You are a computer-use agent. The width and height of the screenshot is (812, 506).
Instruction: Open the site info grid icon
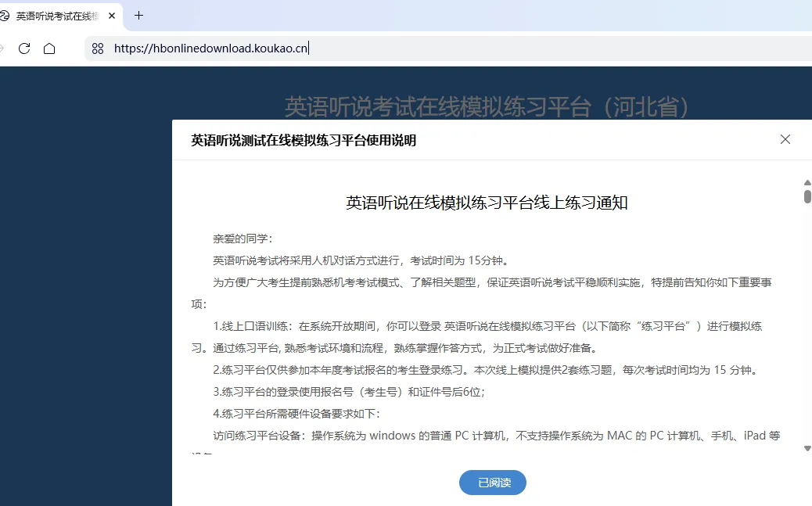point(97,48)
